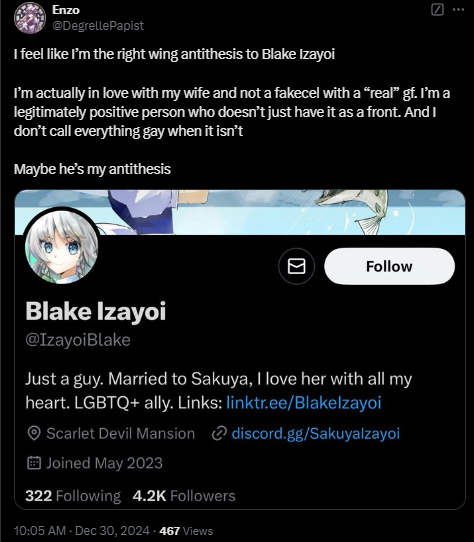
Task: Click the Grok slash icon beside the menu
Action: (437, 10)
